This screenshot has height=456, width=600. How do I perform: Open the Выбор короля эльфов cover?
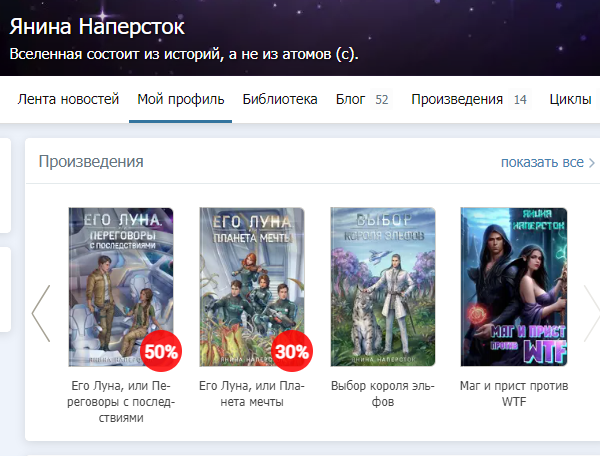pos(383,287)
